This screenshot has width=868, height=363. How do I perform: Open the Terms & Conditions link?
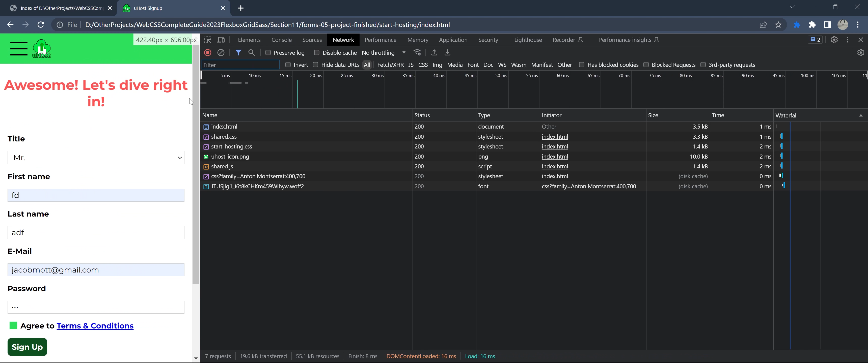coord(95,326)
